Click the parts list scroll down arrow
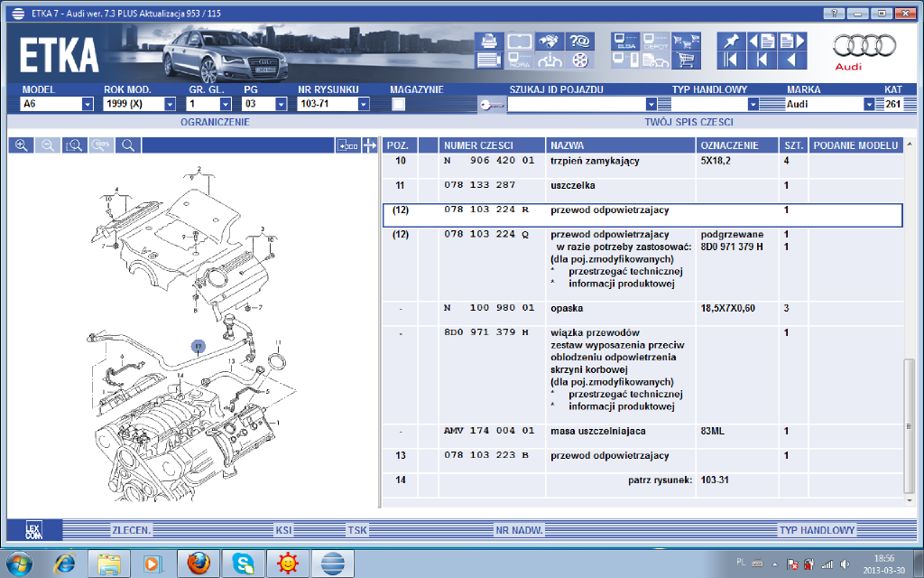The width and height of the screenshot is (924, 578). (910, 500)
